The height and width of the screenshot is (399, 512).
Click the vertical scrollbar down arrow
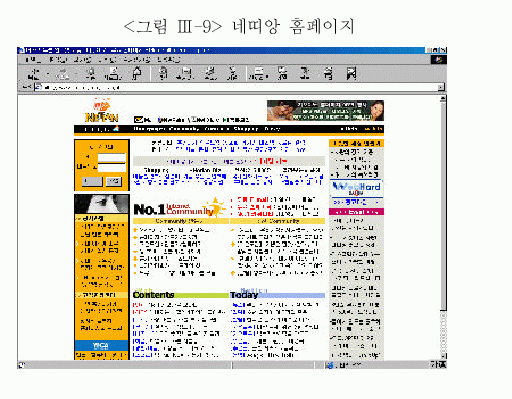pos(443,356)
